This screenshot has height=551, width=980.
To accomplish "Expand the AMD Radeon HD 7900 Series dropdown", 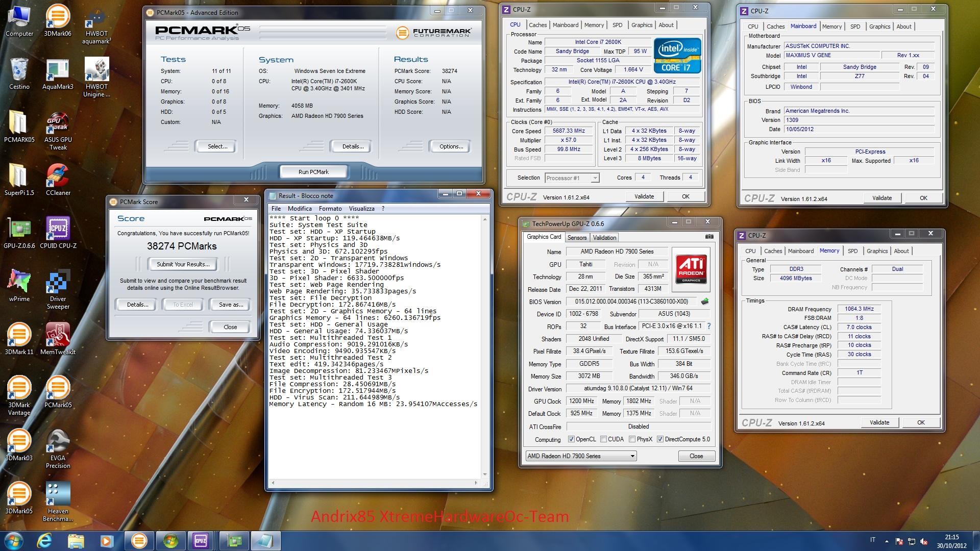I will tap(581, 456).
